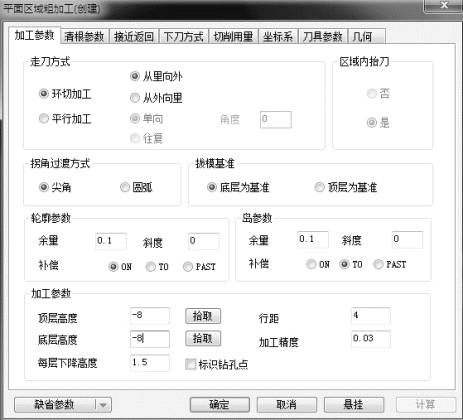The width and height of the screenshot is (463, 420).
Task: Select the 加工参数 tab
Action: pos(34,35)
